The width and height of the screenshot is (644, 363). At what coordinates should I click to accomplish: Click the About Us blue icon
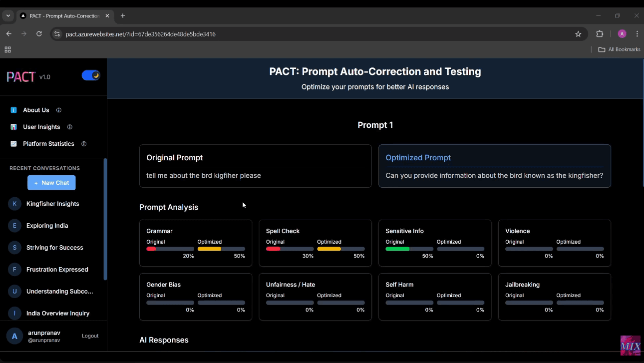[13, 110]
